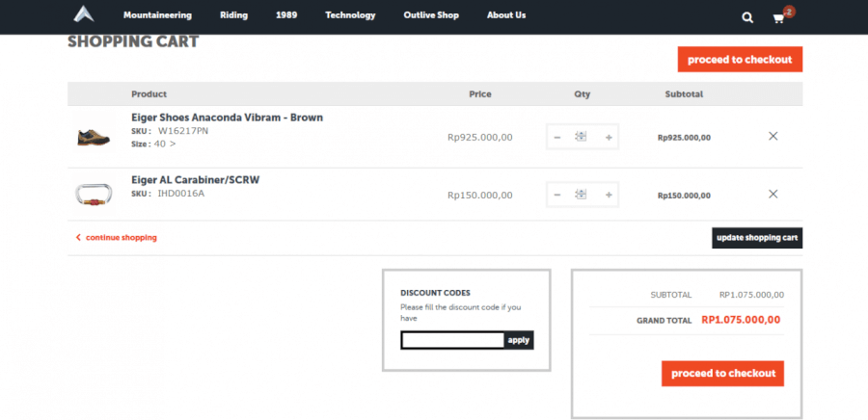The image size is (868, 420).
Task: Decrease quantity of Eiger Shoes Anaconda
Action: tap(556, 138)
